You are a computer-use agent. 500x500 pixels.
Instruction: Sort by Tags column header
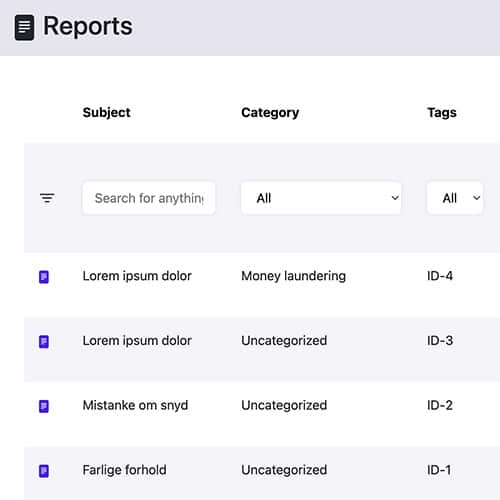(442, 113)
